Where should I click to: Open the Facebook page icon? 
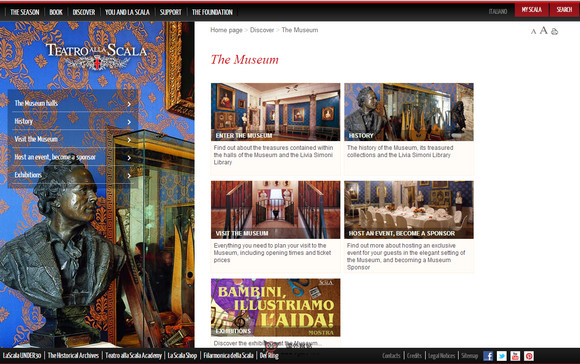pos(488,356)
